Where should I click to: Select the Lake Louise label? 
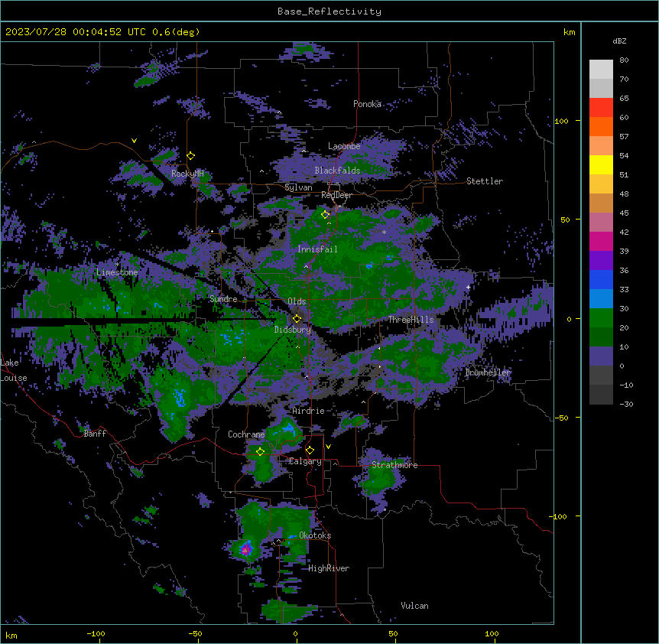(14, 370)
